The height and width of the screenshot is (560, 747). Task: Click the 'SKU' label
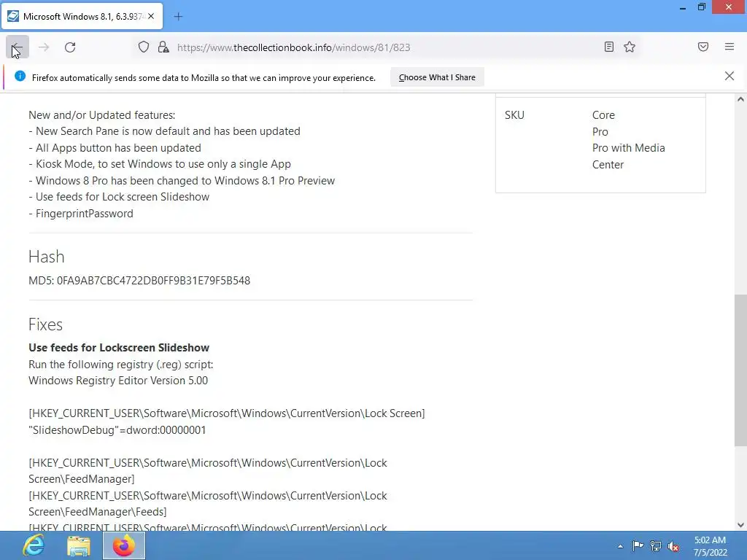click(x=514, y=115)
